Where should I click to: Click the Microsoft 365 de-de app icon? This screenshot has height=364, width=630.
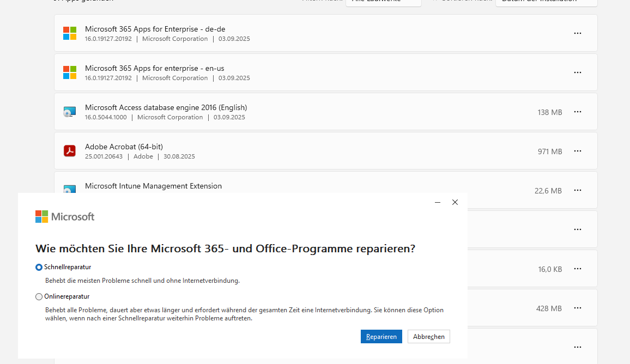coord(70,33)
